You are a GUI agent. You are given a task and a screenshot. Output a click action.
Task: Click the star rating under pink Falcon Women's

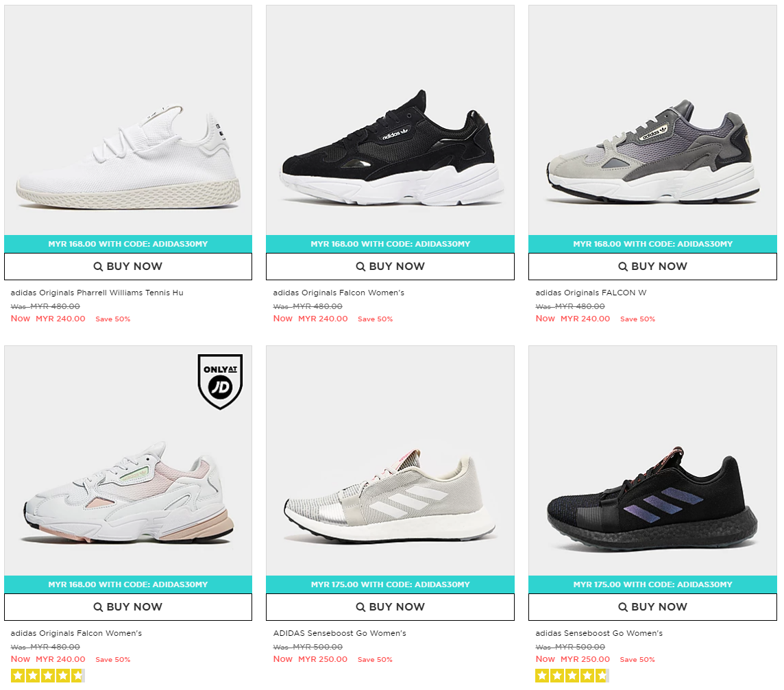47,676
